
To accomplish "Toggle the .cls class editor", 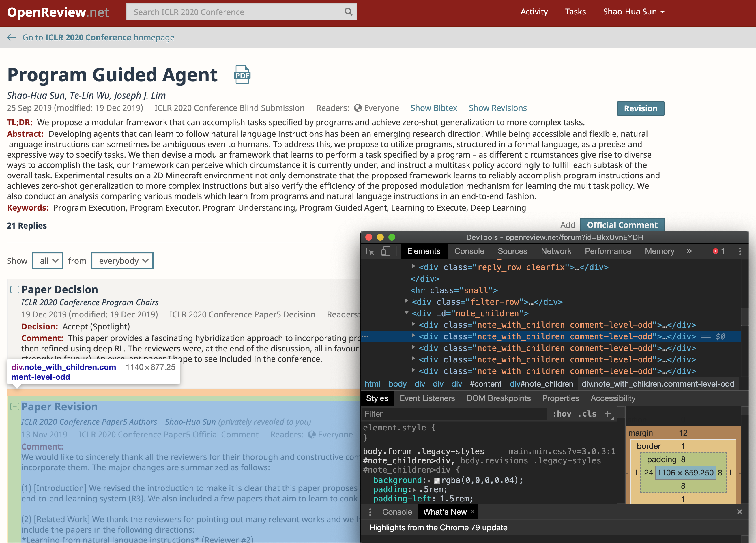I will 587,414.
